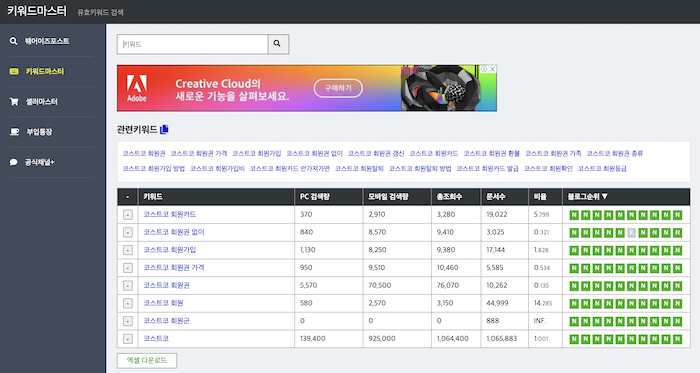Click related keyword 코스트코 회원권 환불
Viewport: 700px width, 373px height.
click(492, 153)
